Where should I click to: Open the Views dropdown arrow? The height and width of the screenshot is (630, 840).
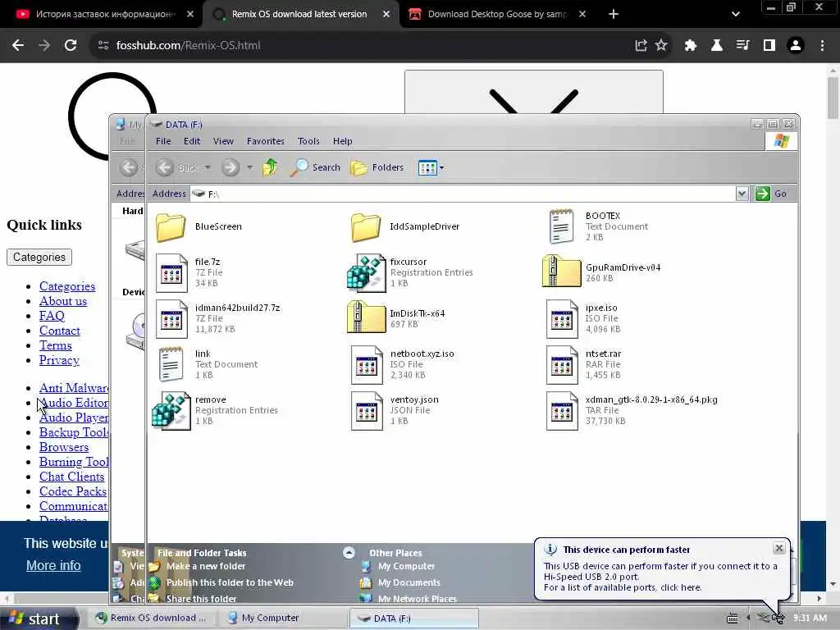coord(441,167)
